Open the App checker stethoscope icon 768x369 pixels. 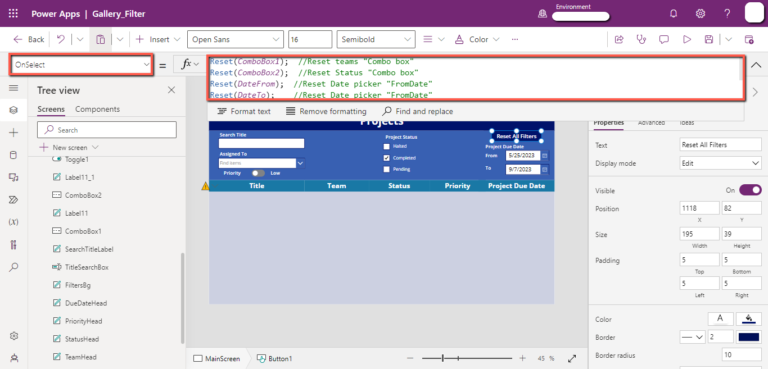point(641,39)
